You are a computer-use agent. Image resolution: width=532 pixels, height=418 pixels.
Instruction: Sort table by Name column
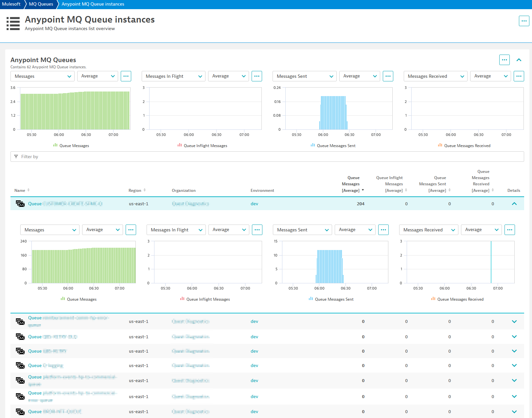tap(22, 191)
